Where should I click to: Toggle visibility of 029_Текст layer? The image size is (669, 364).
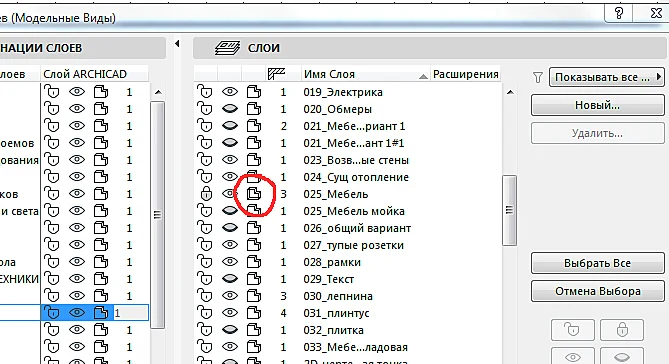[x=230, y=279]
